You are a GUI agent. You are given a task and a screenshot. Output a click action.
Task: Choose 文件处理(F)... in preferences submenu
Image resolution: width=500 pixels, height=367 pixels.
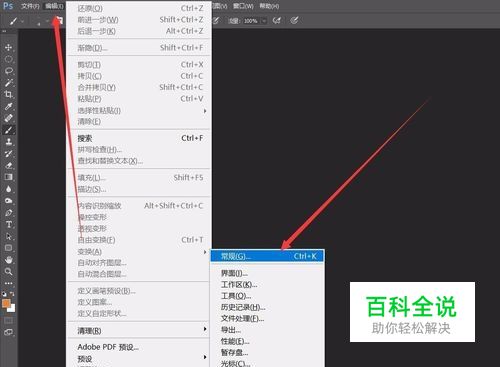click(267, 319)
